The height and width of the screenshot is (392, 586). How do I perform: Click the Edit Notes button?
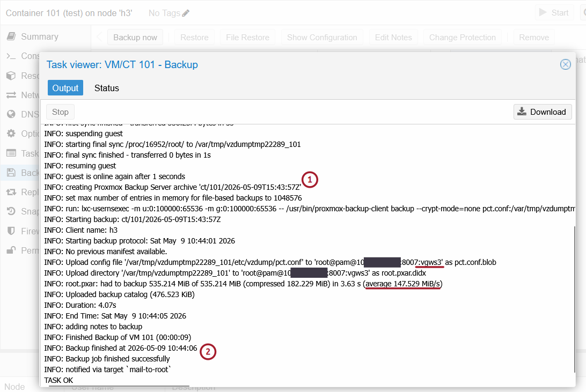coord(393,38)
